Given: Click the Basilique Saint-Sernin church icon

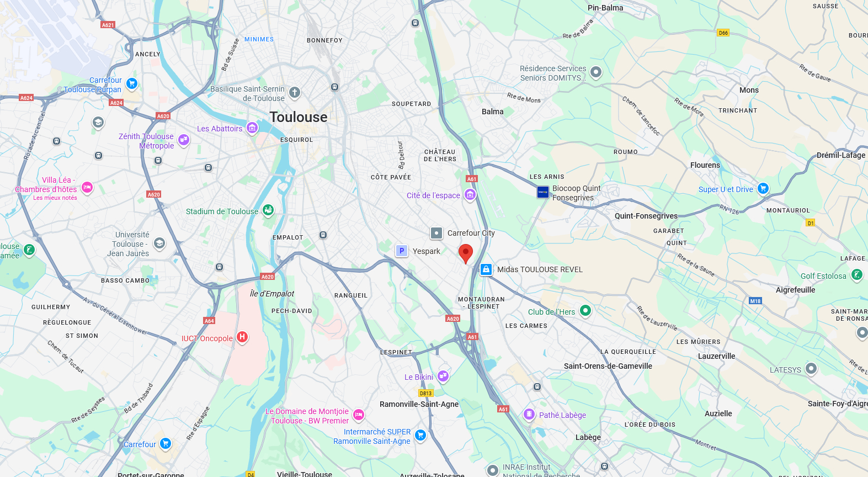Looking at the screenshot, I should tap(295, 92).
